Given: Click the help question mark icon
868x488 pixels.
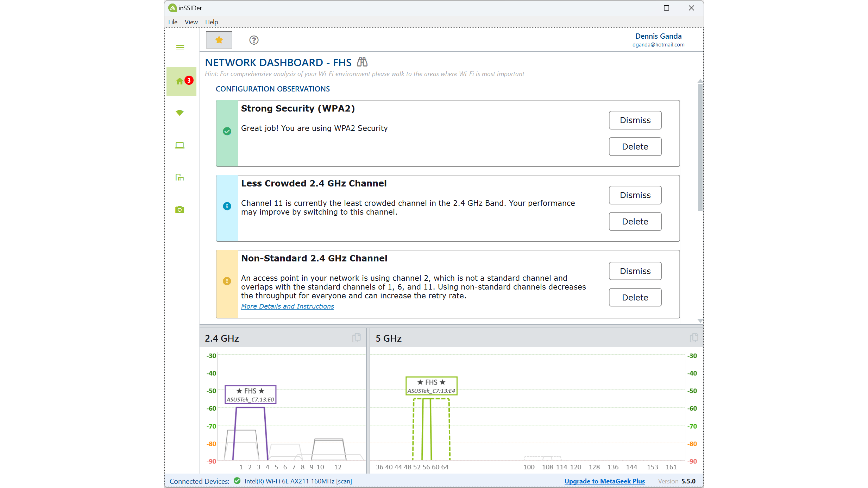Looking at the screenshot, I should [254, 40].
